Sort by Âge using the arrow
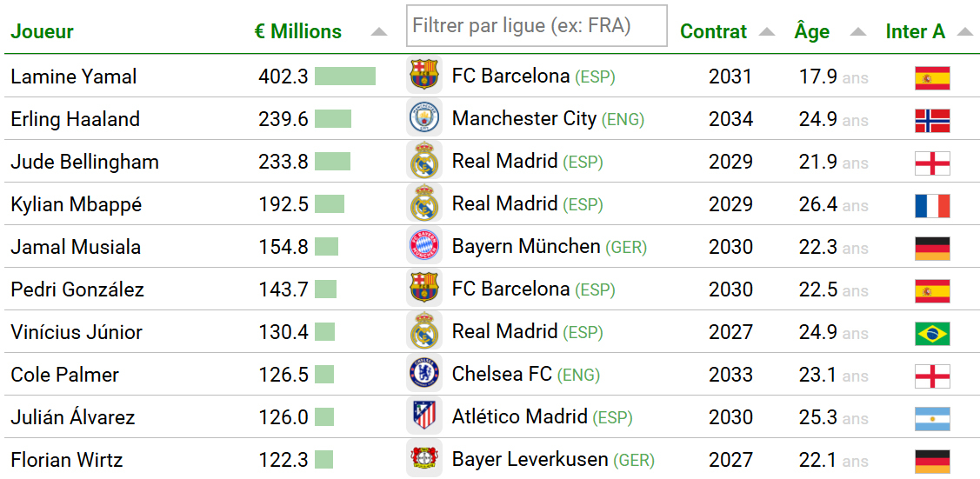The width and height of the screenshot is (980, 479). pos(858,32)
